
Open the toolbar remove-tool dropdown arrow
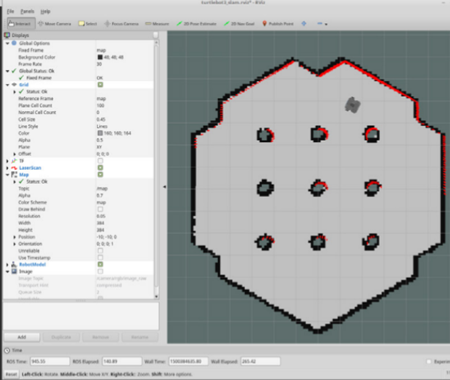(326, 24)
